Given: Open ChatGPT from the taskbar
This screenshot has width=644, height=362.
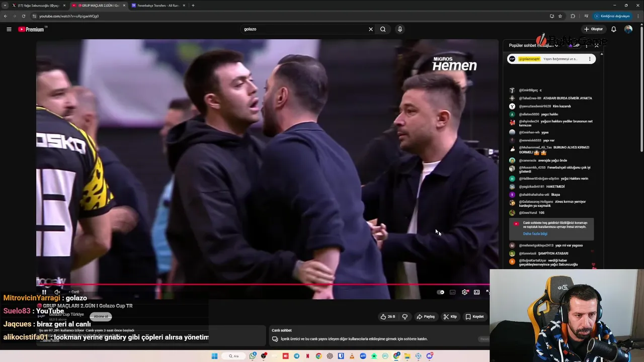Looking at the screenshot, I should click(330, 356).
